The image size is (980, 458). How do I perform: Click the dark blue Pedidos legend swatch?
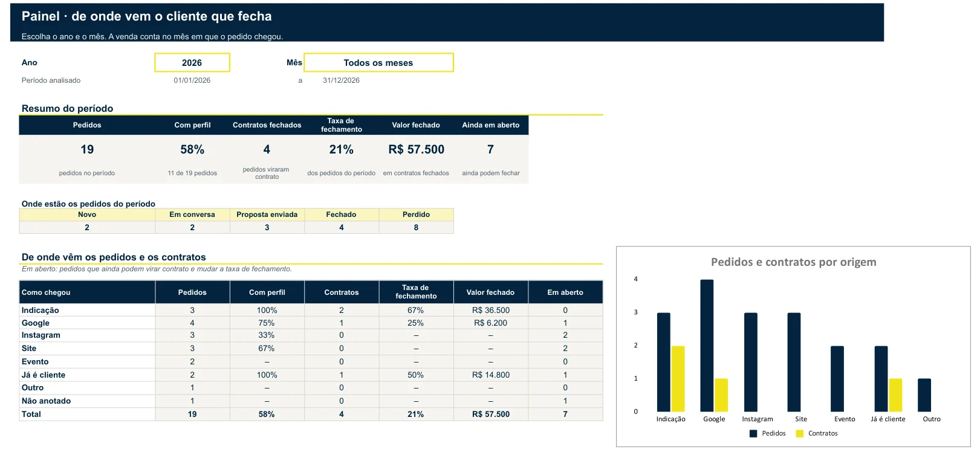[x=753, y=434]
